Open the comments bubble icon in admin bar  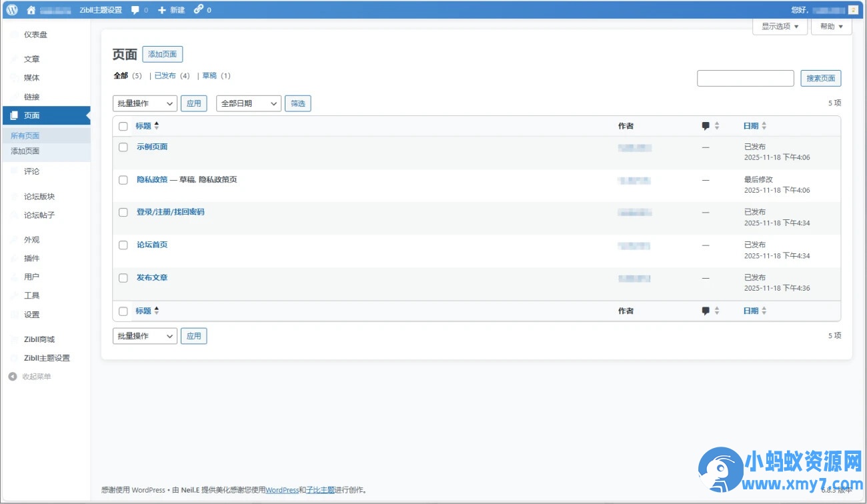coord(135,10)
